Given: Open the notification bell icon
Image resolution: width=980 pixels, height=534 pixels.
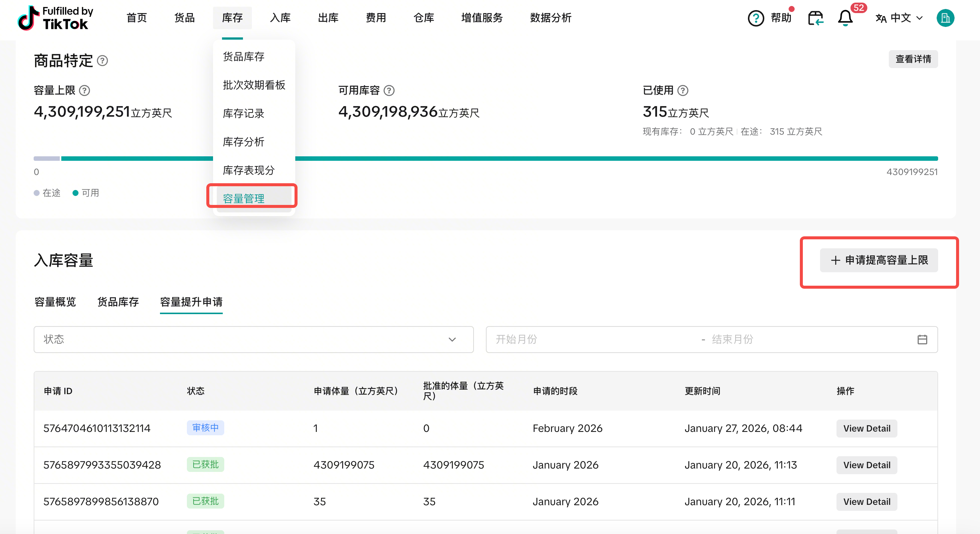Looking at the screenshot, I should pyautogui.click(x=845, y=18).
